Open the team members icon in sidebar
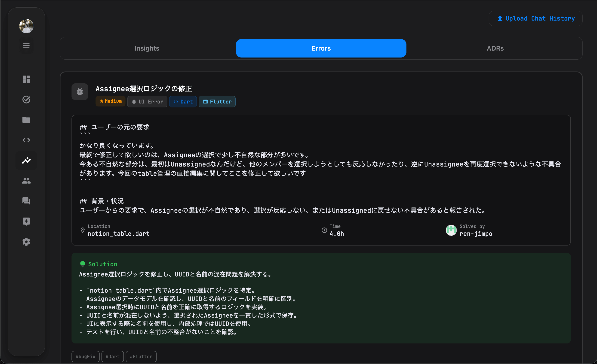597x364 pixels. coord(26,181)
